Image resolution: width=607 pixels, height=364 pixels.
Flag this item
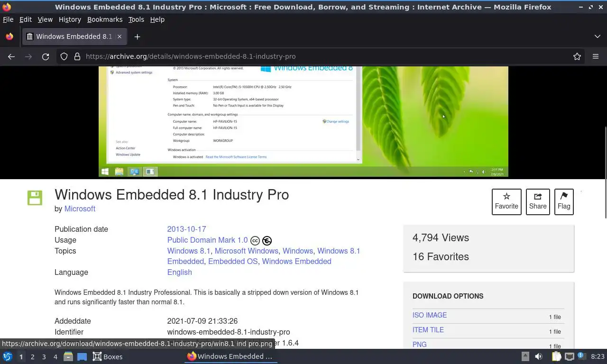point(564,201)
